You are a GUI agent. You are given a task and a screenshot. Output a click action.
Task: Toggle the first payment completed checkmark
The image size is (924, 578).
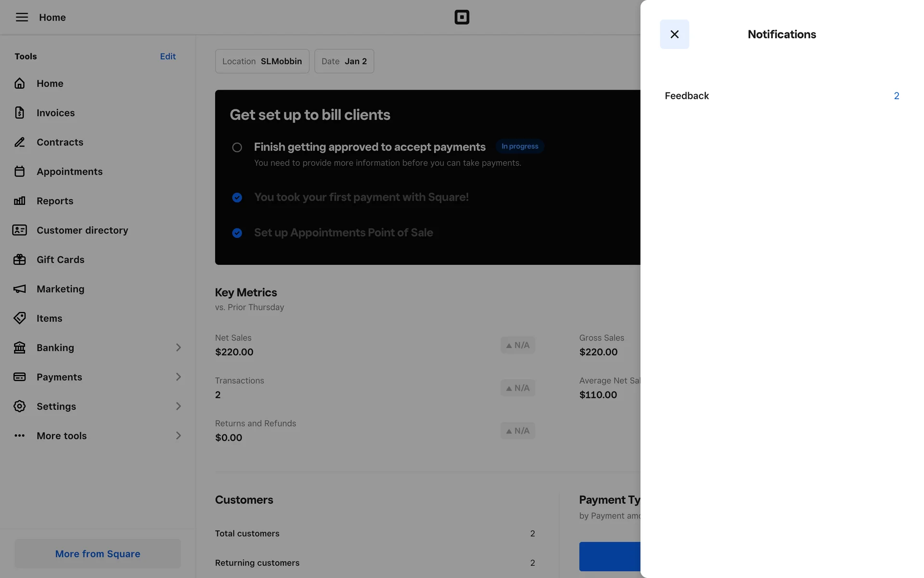pyautogui.click(x=237, y=197)
